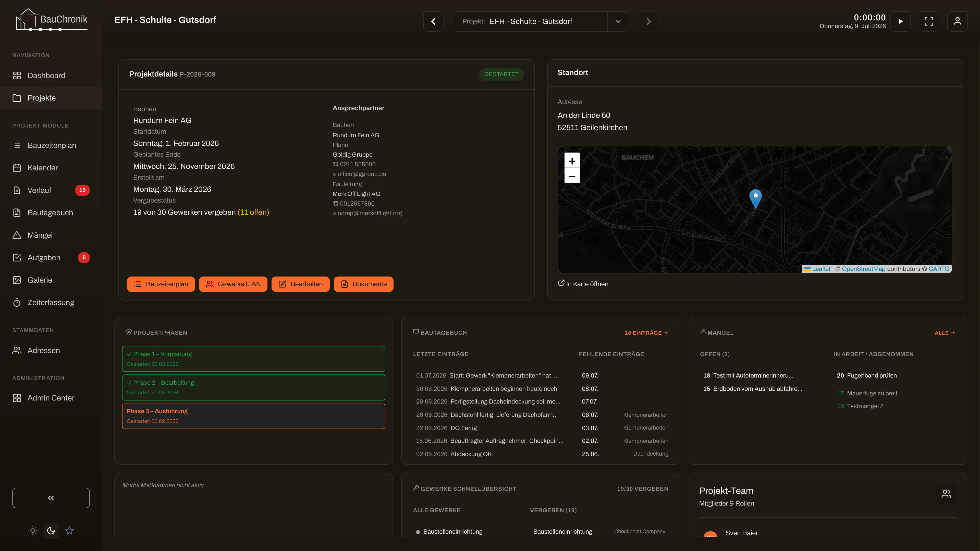Go to previous project with left chevron
Viewport: 980px width, 551px height.
[433, 21]
